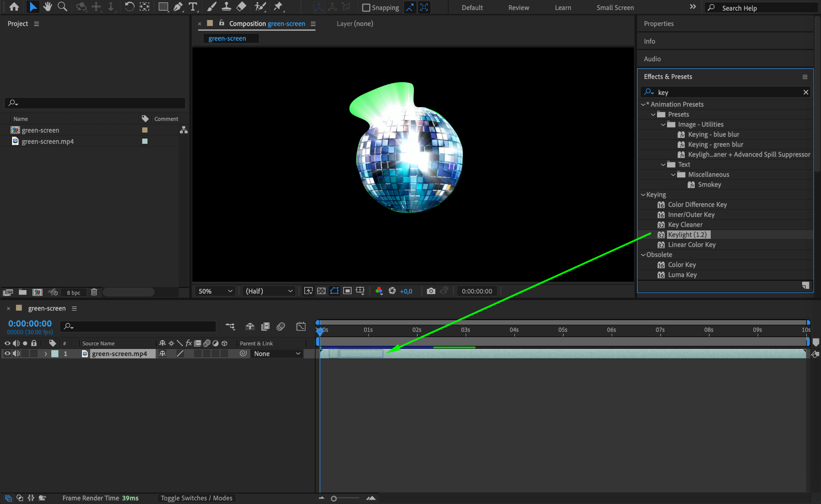Select the Puppet Pin tool

pyautogui.click(x=278, y=7)
